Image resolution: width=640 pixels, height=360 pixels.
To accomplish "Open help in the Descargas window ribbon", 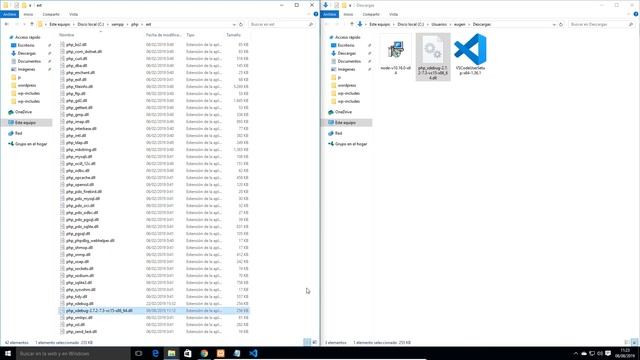I will click(x=636, y=14).
